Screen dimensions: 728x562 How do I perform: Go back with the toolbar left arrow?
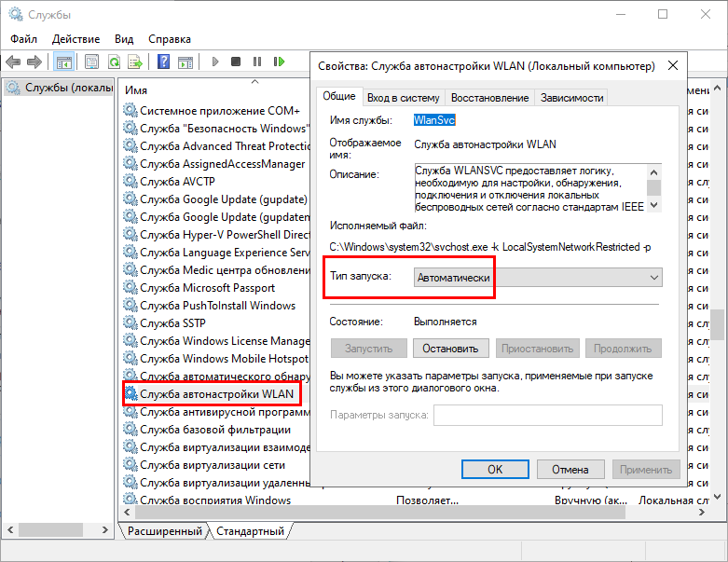point(13,62)
